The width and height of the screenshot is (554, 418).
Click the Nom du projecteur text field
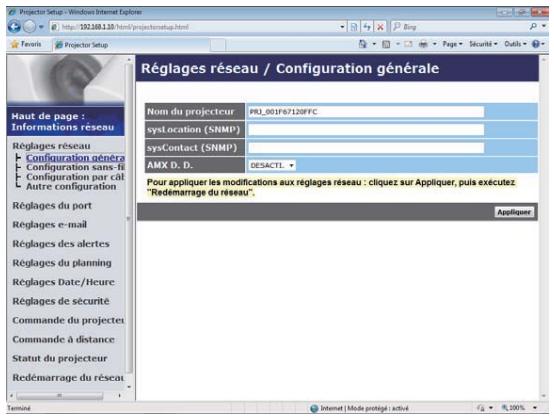click(366, 112)
